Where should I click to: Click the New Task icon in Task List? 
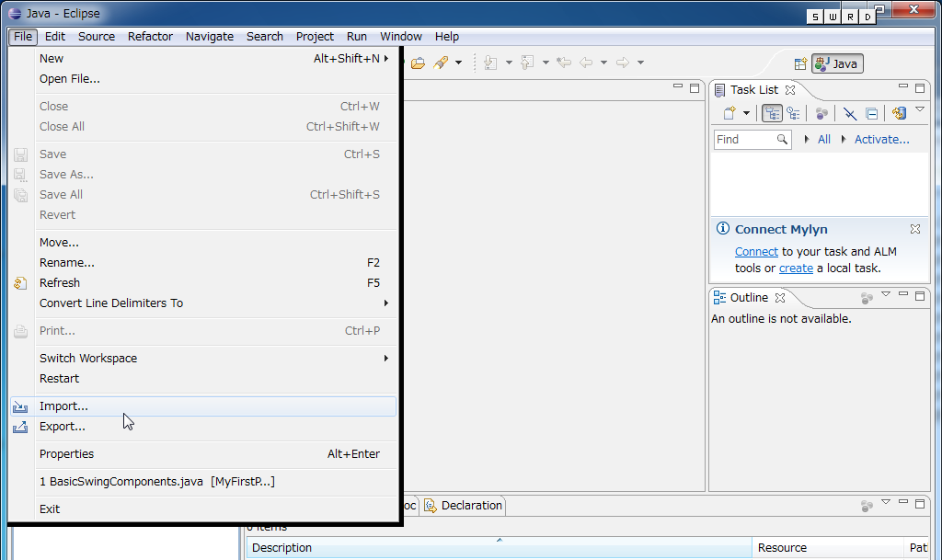pos(729,113)
